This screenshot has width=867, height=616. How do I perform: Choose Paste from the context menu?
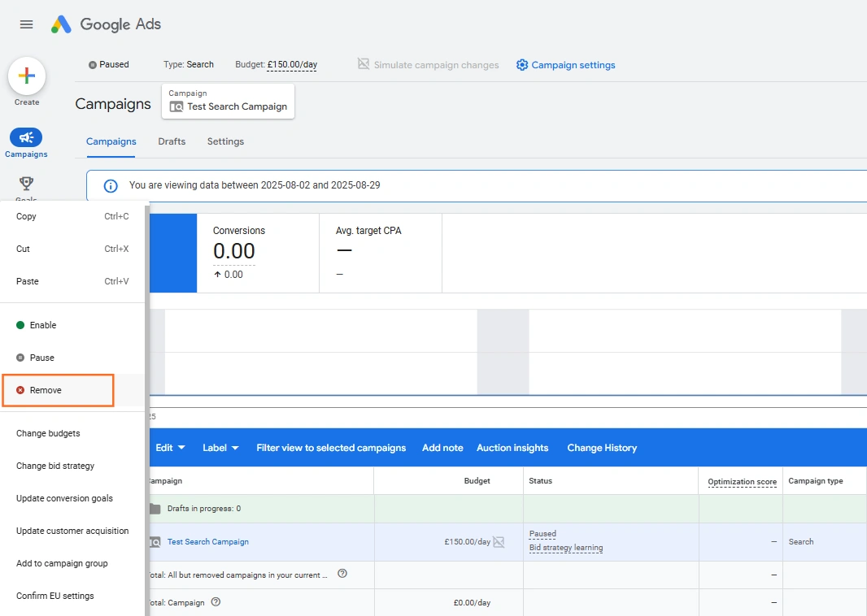pyautogui.click(x=72, y=281)
